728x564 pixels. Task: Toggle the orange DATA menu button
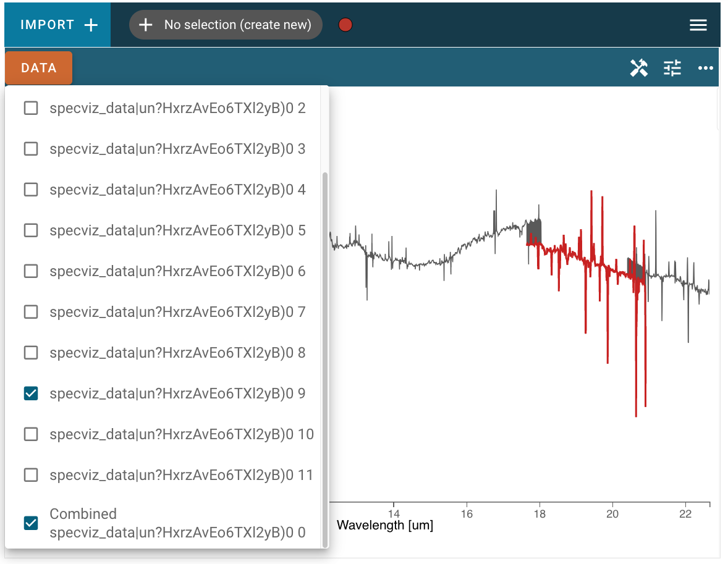39,68
